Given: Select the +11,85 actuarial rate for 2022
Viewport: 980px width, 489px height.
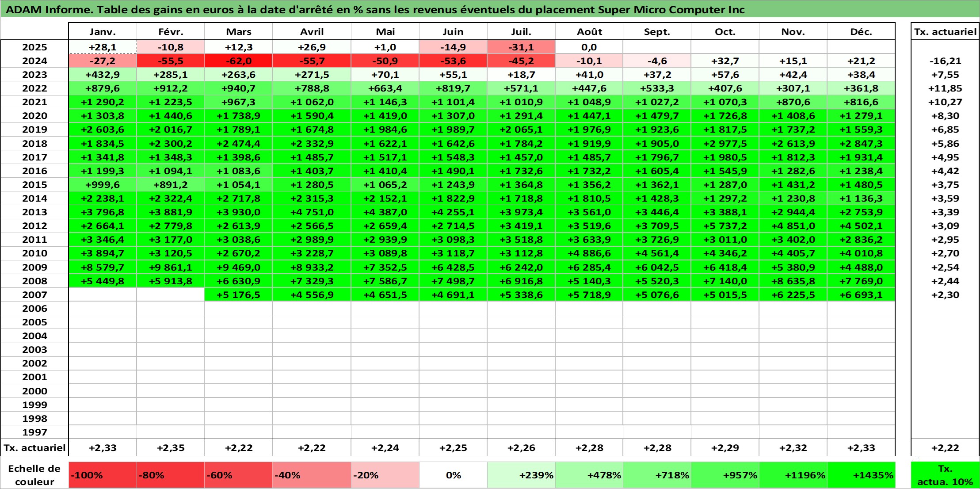Looking at the screenshot, I should coord(945,88).
